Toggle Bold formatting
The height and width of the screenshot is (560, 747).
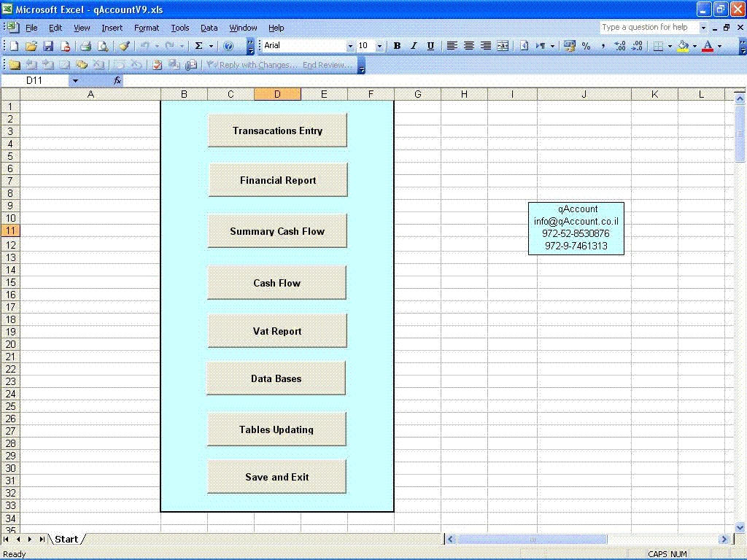click(397, 46)
